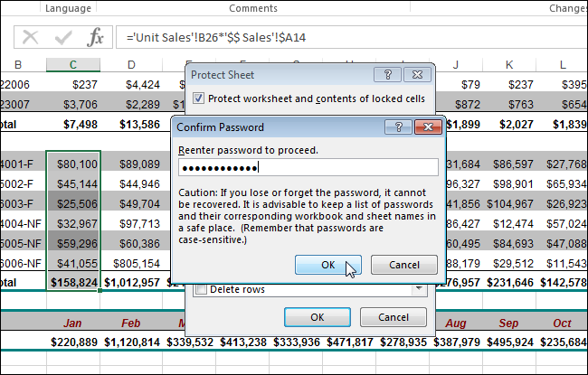Click cell containing $471,817
This screenshot has height=375, width=588.
(x=349, y=342)
